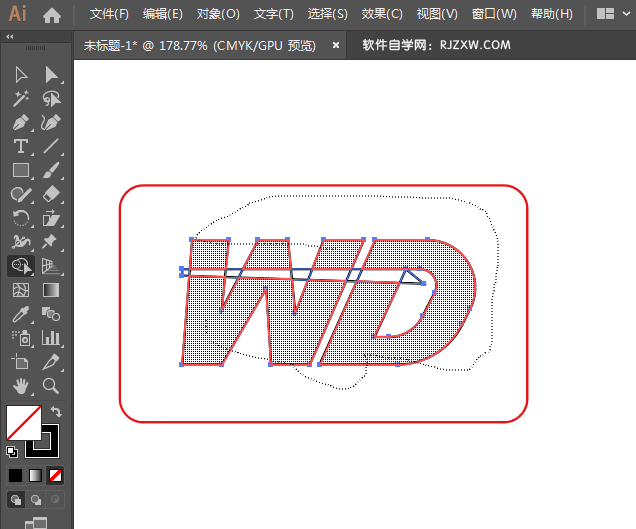Choose the Eyedropper tool
The width and height of the screenshot is (636, 529).
click(21, 314)
